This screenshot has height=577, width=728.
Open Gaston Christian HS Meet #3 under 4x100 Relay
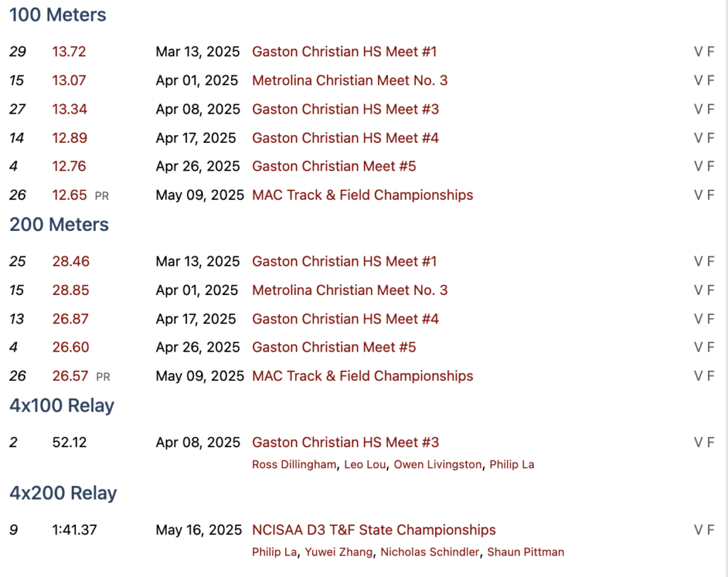point(345,443)
